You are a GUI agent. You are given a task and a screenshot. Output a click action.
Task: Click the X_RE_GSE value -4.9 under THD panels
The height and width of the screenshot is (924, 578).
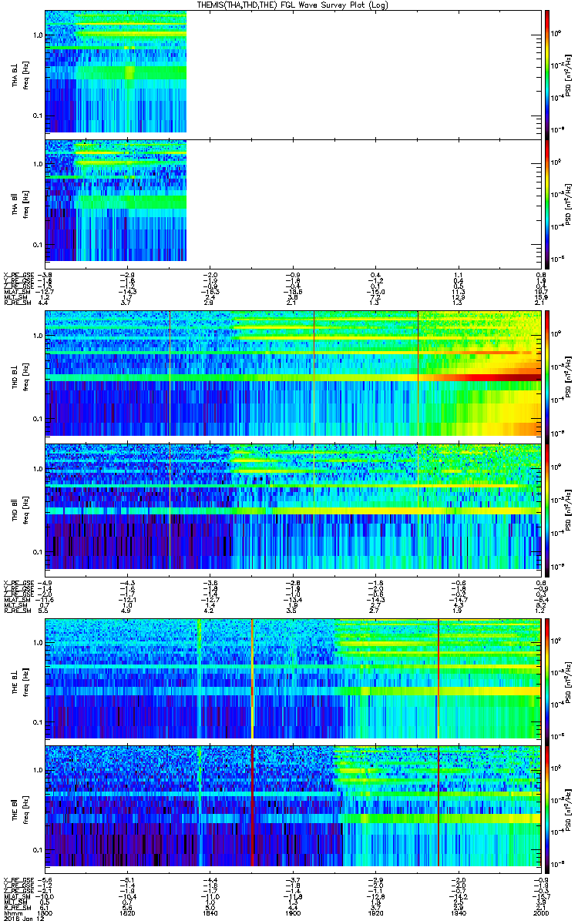(x=45, y=582)
